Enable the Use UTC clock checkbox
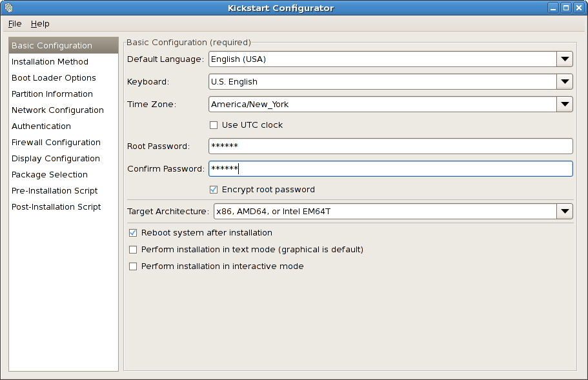 tap(214, 125)
